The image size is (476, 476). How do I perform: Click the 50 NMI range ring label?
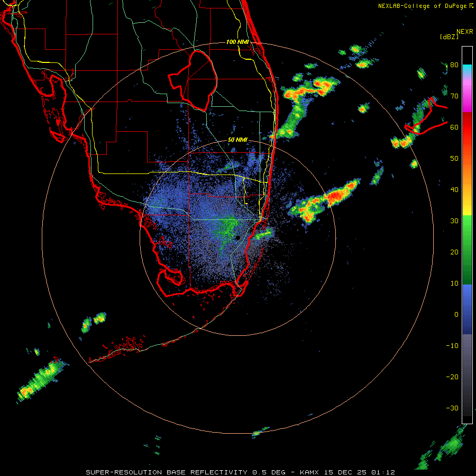click(237, 140)
